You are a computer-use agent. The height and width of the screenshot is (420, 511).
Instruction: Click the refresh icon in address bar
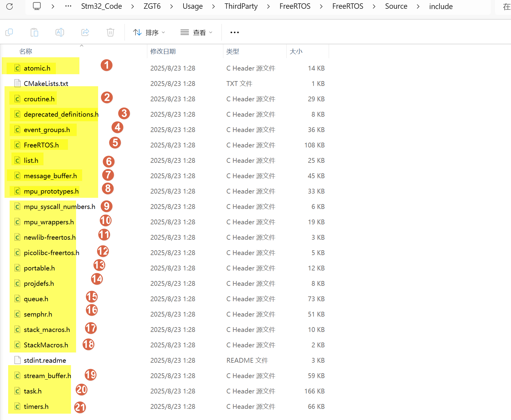click(x=10, y=6)
